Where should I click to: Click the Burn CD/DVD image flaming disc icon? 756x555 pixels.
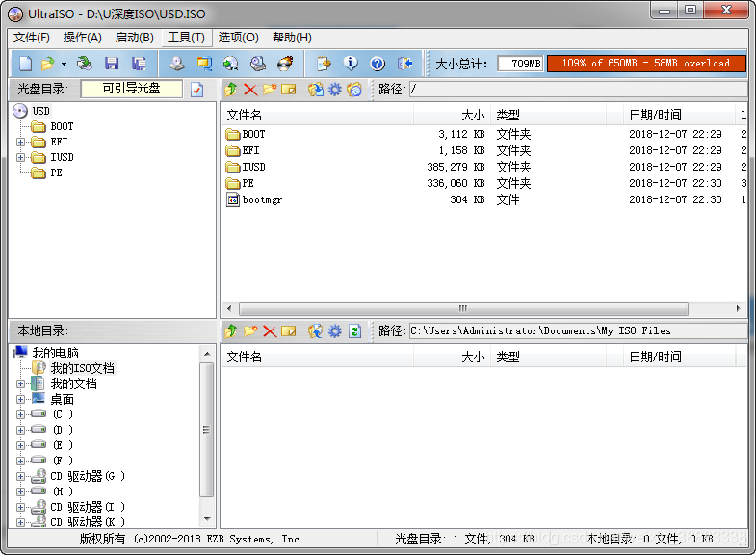pyautogui.click(x=285, y=64)
